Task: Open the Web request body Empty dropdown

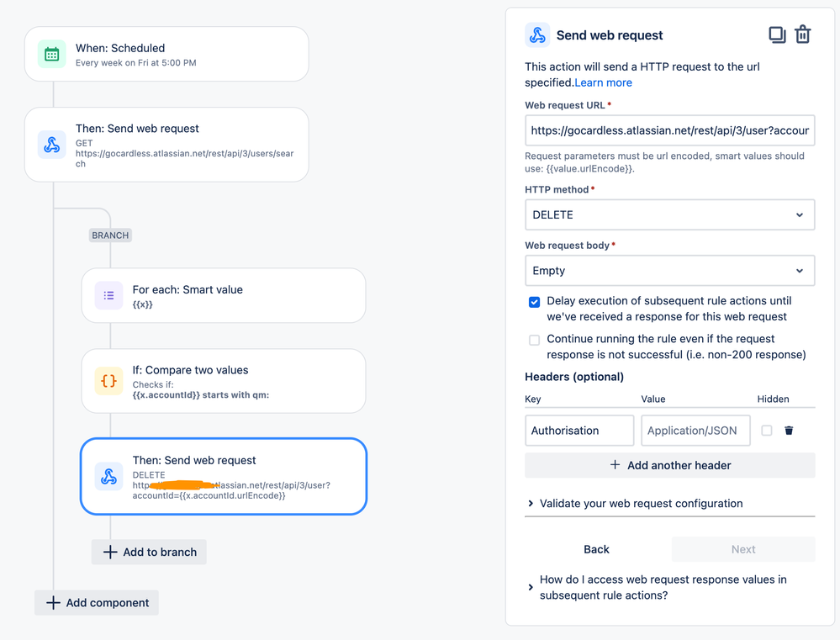Action: (x=669, y=271)
